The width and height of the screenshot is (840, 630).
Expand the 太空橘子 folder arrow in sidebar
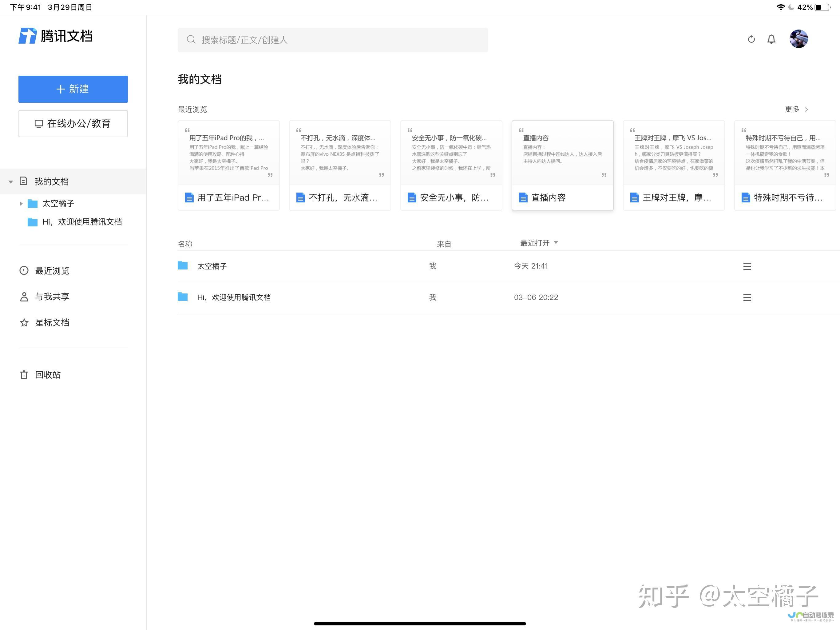21,204
